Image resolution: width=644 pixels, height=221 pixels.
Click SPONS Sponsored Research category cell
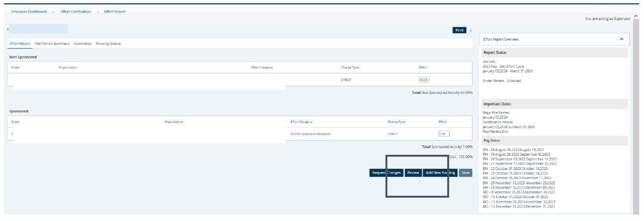[x=310, y=134]
